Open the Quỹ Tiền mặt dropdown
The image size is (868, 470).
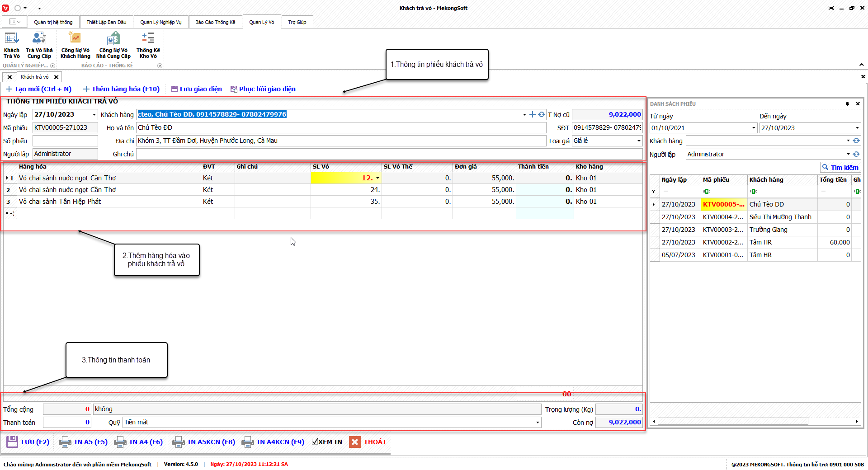coord(537,423)
